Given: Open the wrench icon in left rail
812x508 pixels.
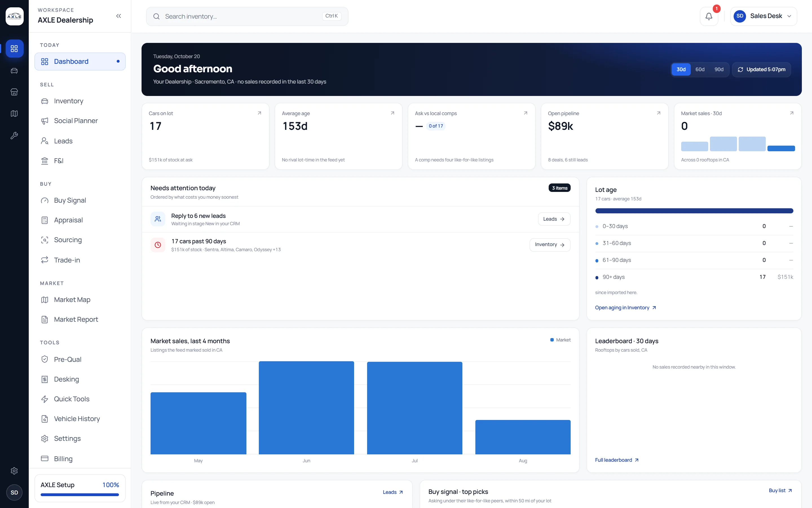Looking at the screenshot, I should 14,135.
